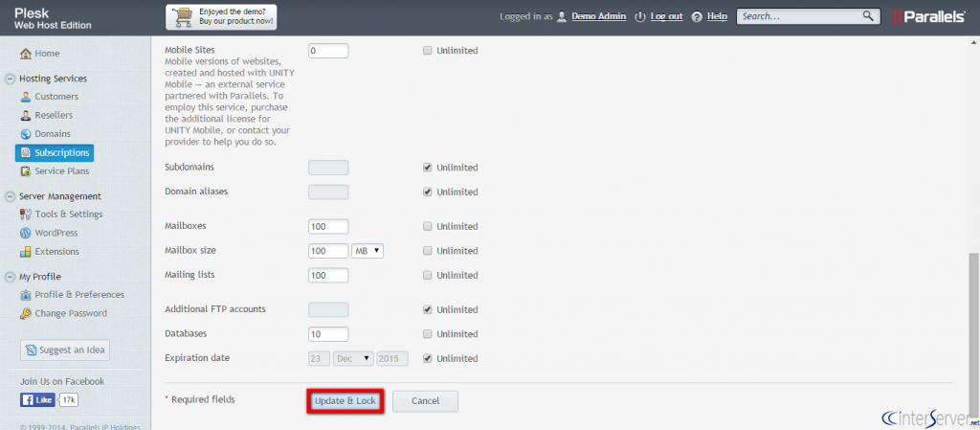Click Join Us on Facebook text

coord(62,382)
